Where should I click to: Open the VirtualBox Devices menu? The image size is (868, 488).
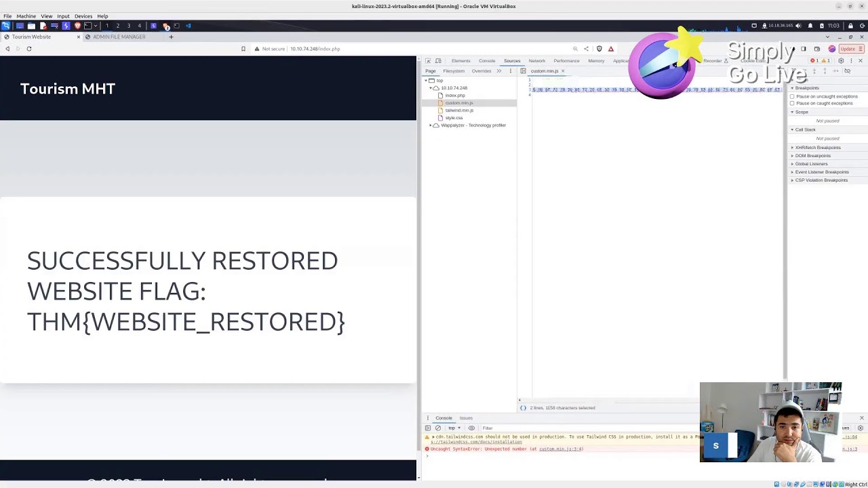83,16
